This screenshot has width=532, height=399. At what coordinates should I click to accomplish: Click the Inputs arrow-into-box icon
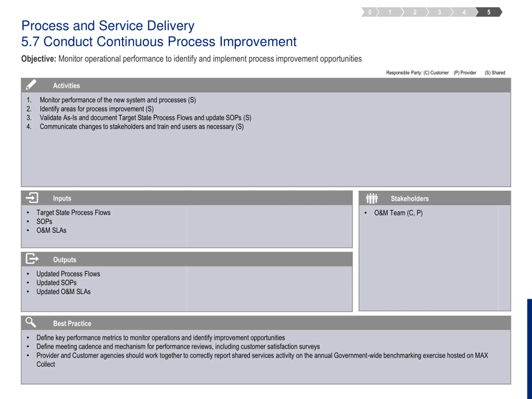pyautogui.click(x=32, y=198)
